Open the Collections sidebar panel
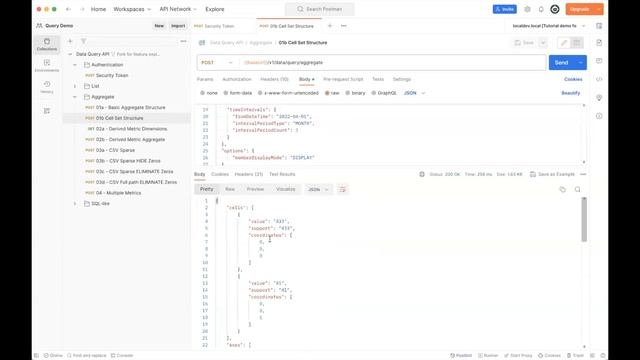 click(47, 44)
